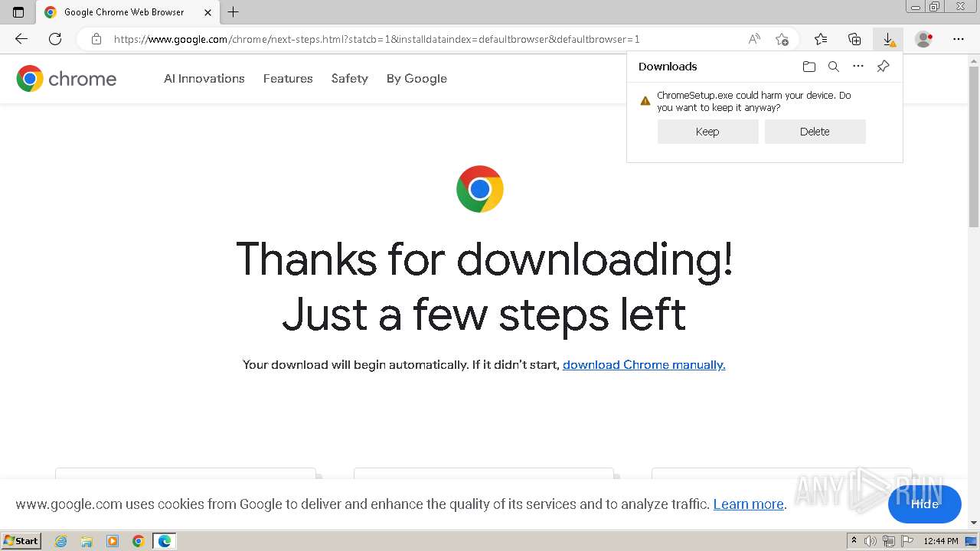This screenshot has width=980, height=551.
Task: Open a new tab with plus button
Action: [234, 12]
